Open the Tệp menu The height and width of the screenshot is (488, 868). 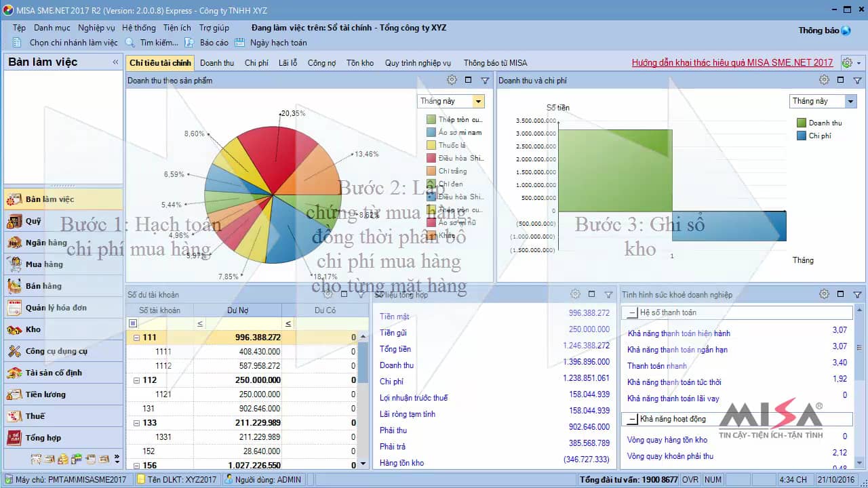pyautogui.click(x=19, y=28)
